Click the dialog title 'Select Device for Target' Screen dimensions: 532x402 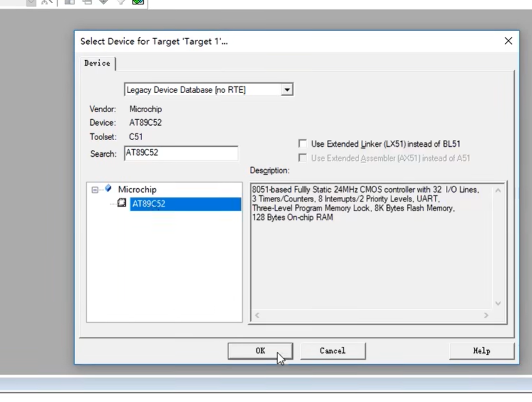tap(154, 42)
